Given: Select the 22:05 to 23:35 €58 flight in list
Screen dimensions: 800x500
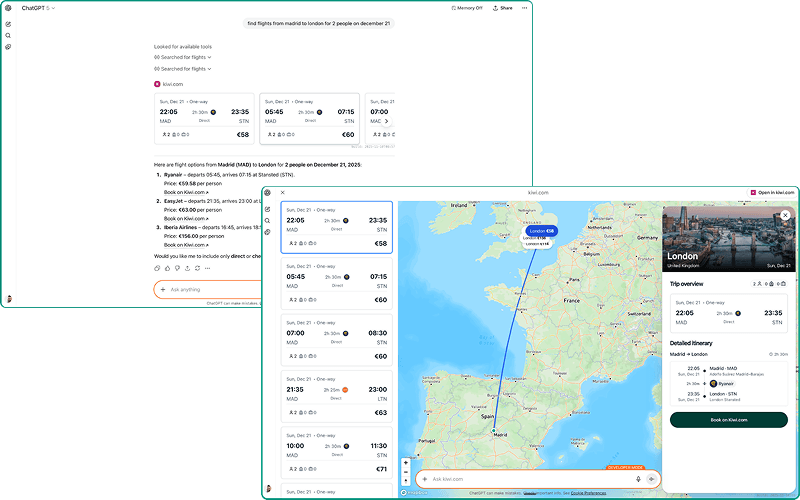Looking at the screenshot, I should pos(337,228).
